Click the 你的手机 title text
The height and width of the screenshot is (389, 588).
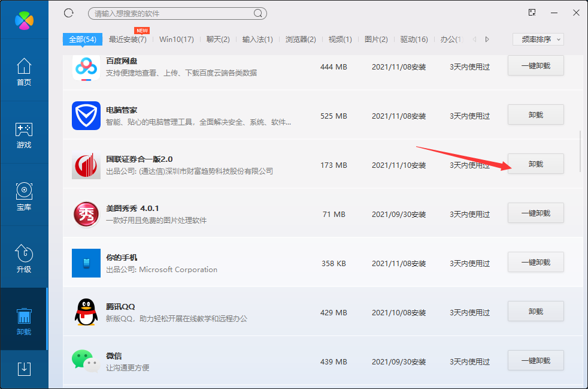tap(122, 258)
